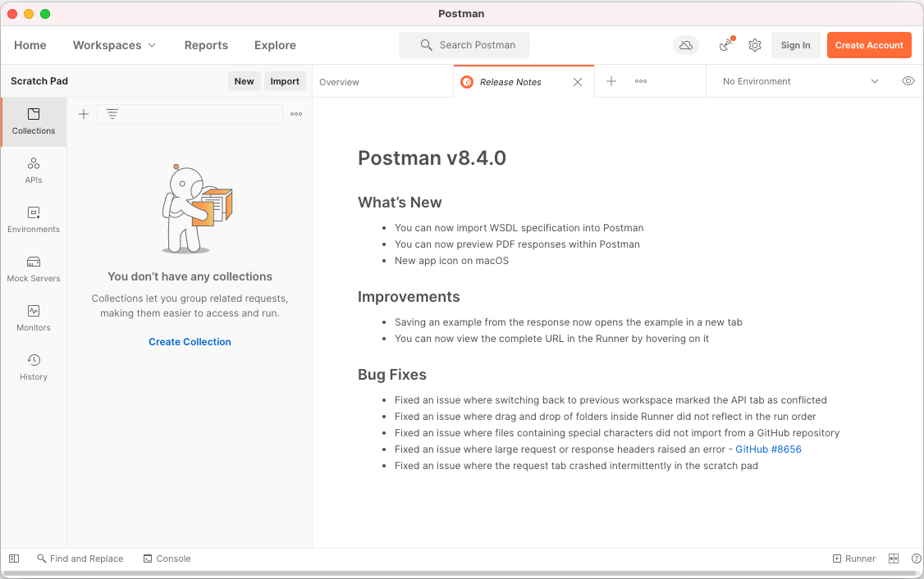Open the settings gear icon

[x=755, y=45]
